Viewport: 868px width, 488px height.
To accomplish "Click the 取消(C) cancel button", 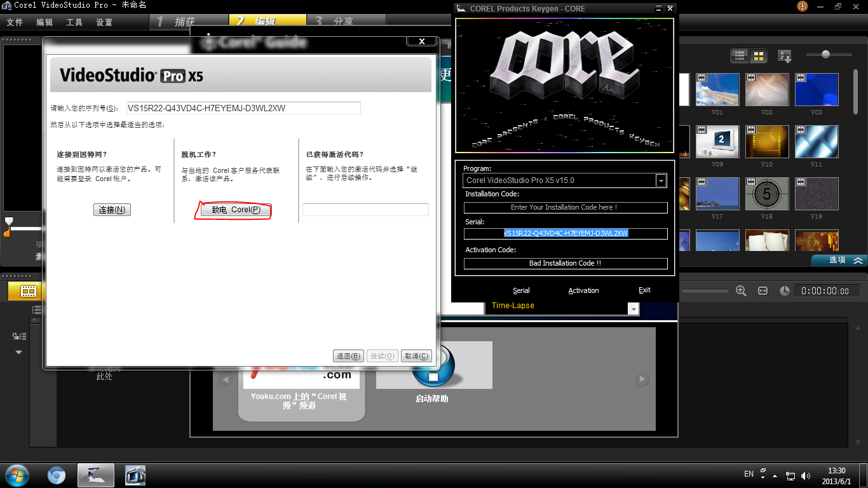I will 417,356.
